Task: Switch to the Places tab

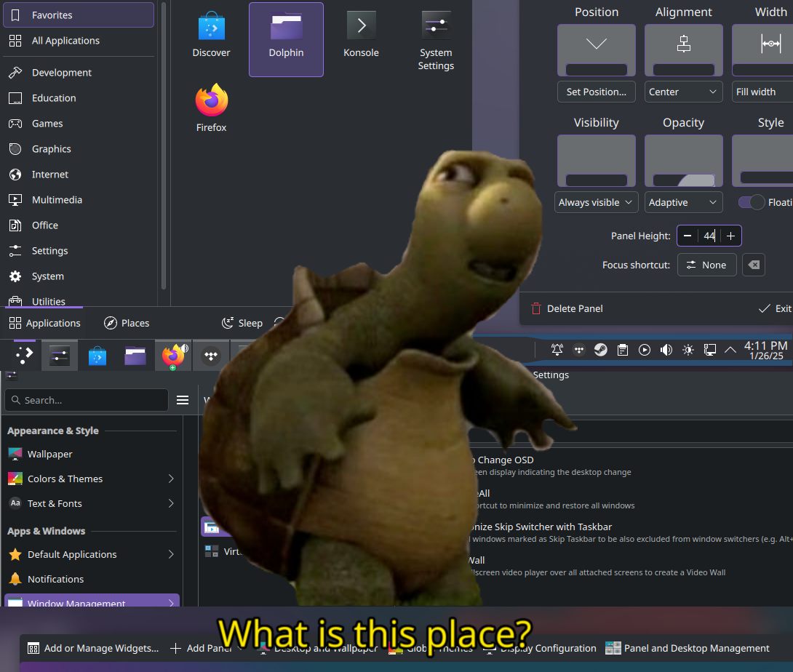Action: (x=127, y=323)
